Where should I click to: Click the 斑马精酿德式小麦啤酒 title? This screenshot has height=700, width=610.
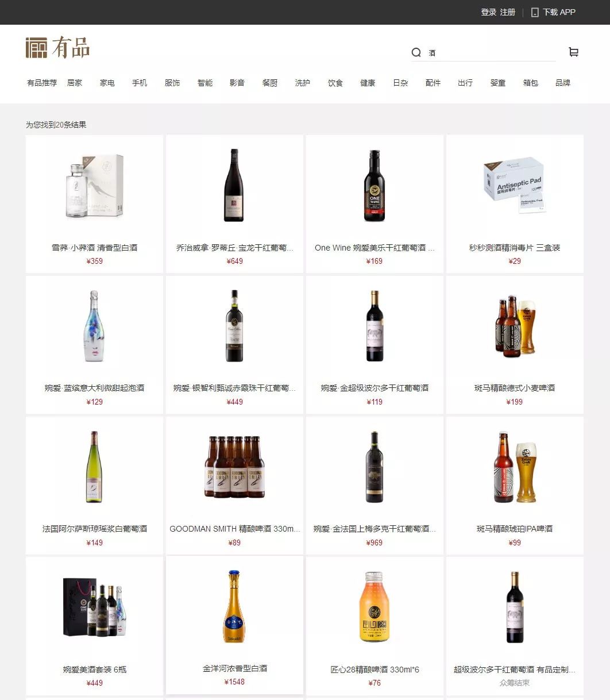[515, 388]
